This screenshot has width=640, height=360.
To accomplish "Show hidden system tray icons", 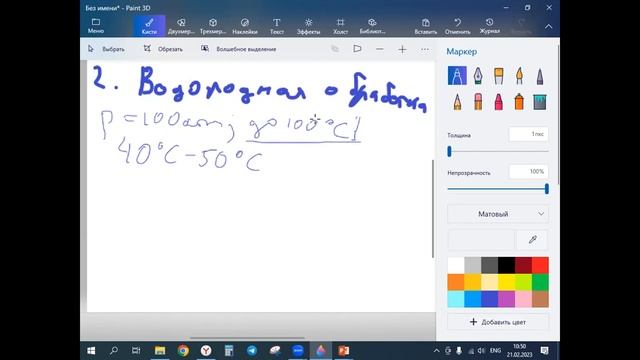I will 436,351.
